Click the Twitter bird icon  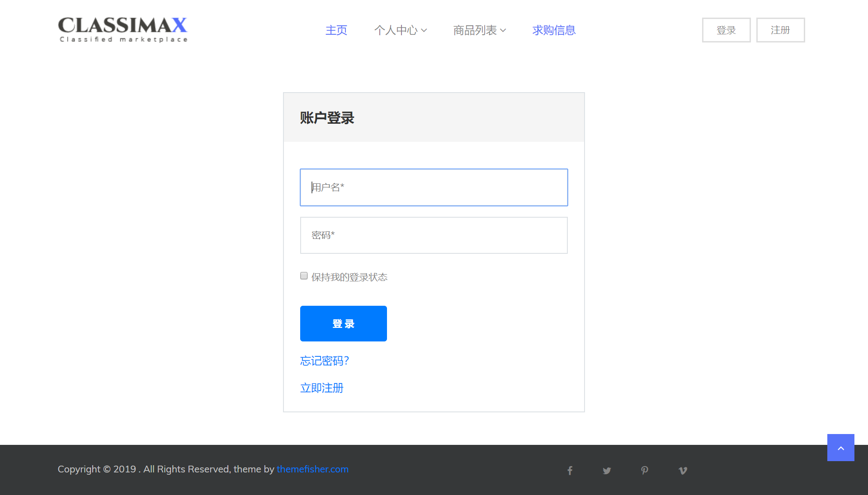click(607, 471)
